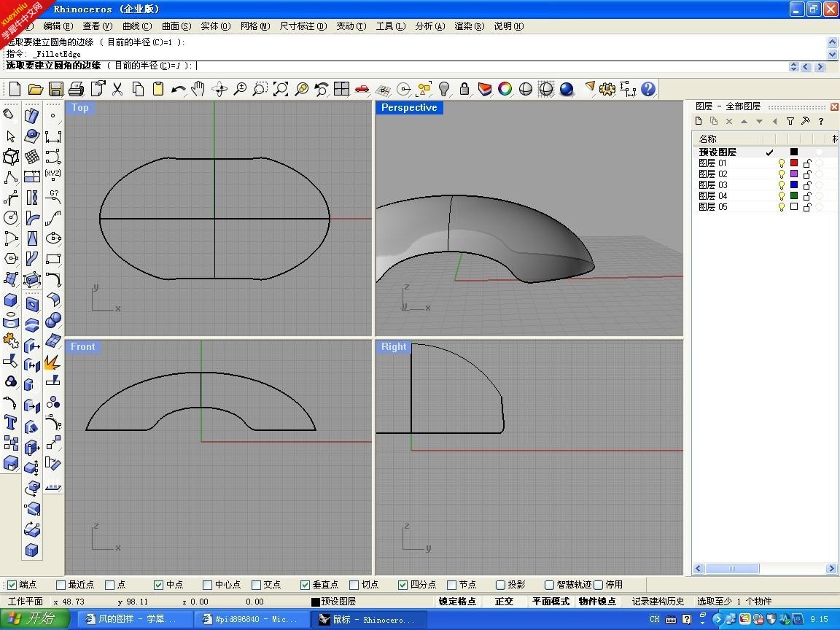Screen dimensions: 840x630
Task: Toggle the 垂直点 osnap checkbox
Action: pos(305,585)
